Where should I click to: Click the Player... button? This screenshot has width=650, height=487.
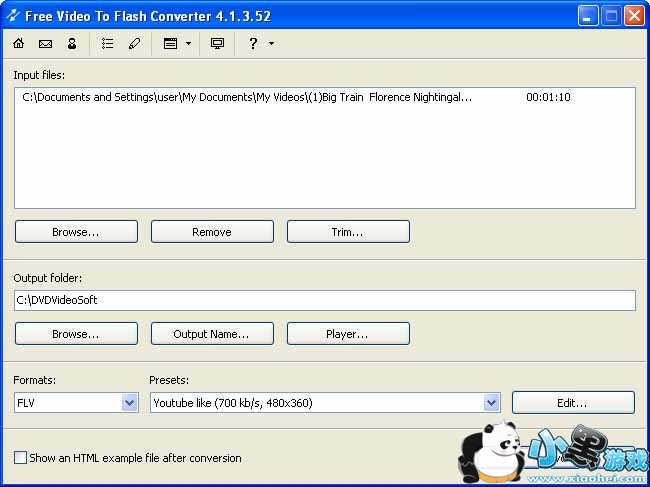(x=348, y=334)
